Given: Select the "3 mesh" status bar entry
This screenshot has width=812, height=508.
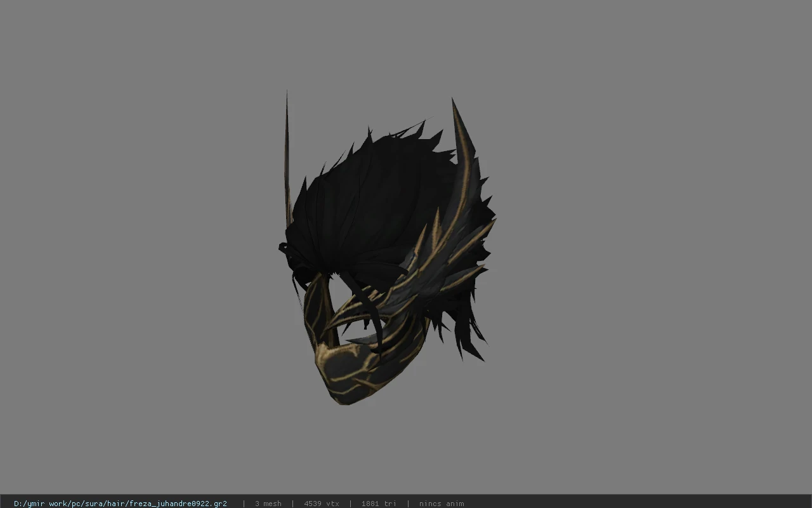Looking at the screenshot, I should (268, 504).
